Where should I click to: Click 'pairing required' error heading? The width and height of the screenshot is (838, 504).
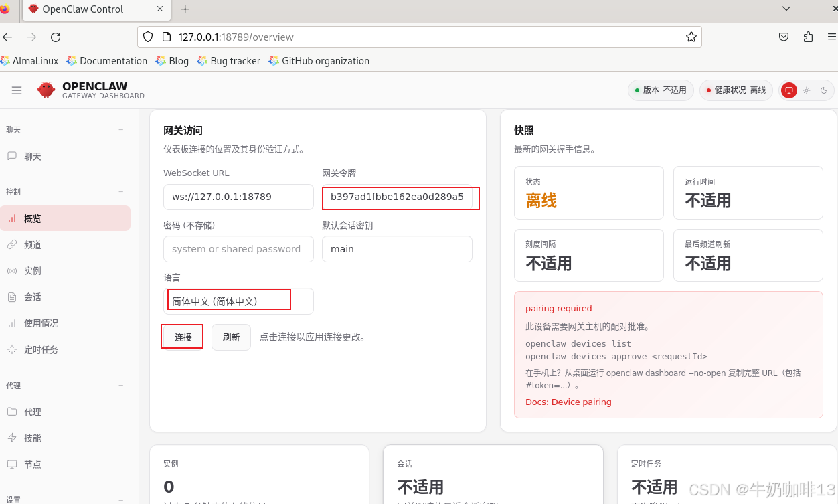coord(559,308)
